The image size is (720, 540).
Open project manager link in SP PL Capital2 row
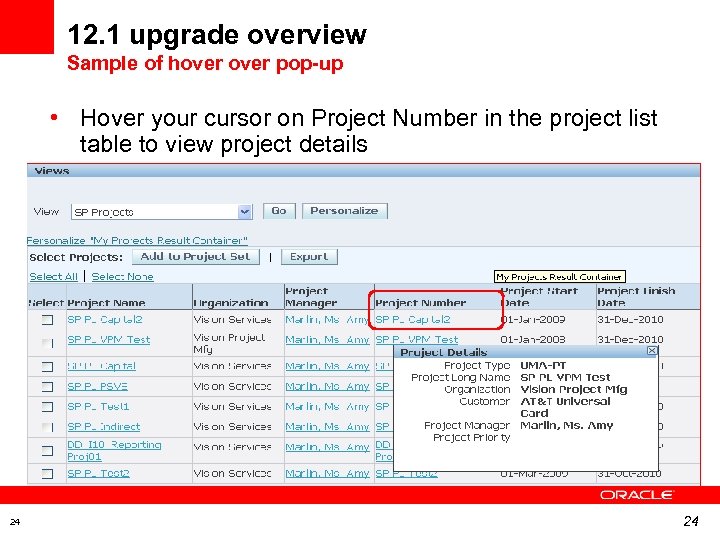327,320
